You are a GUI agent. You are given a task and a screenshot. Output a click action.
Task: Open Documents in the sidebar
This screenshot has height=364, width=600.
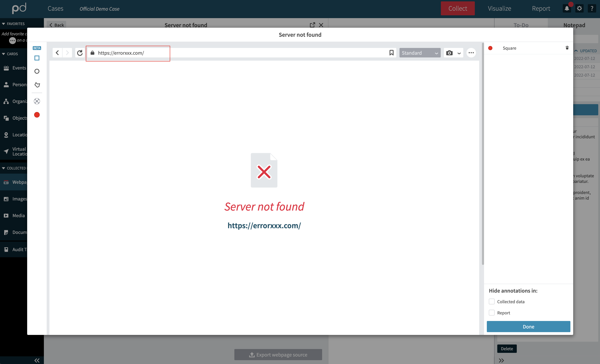pos(14,232)
